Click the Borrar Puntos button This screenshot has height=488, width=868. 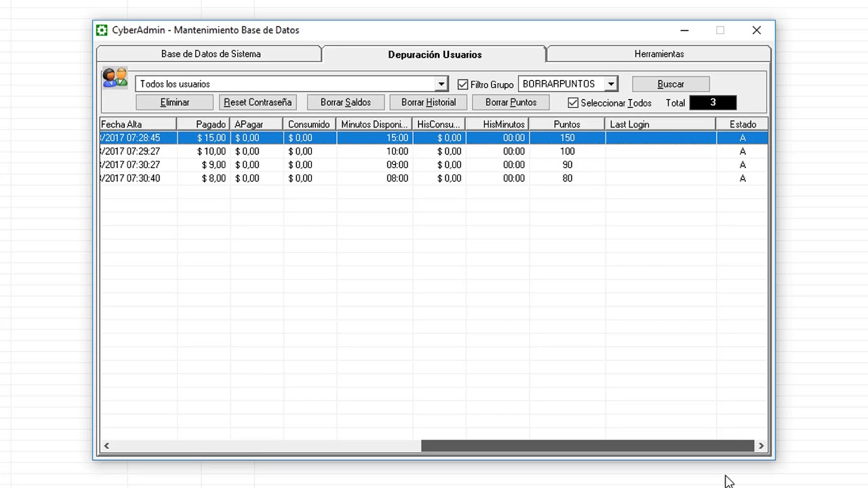click(511, 102)
